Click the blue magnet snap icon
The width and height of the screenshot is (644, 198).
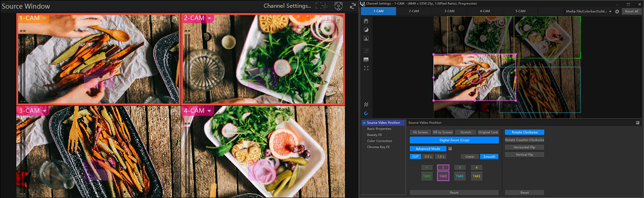click(366, 113)
